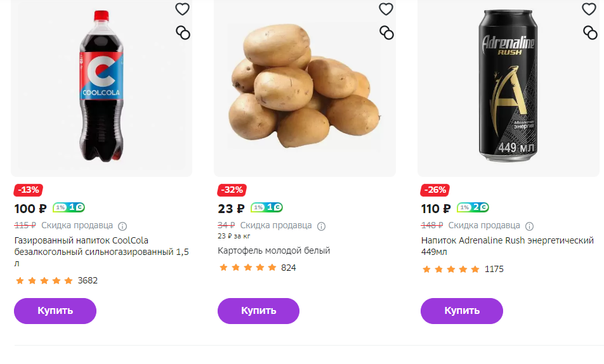Click bonus badge next to 100 ₽ price
The height and width of the screenshot is (364, 604).
click(69, 207)
